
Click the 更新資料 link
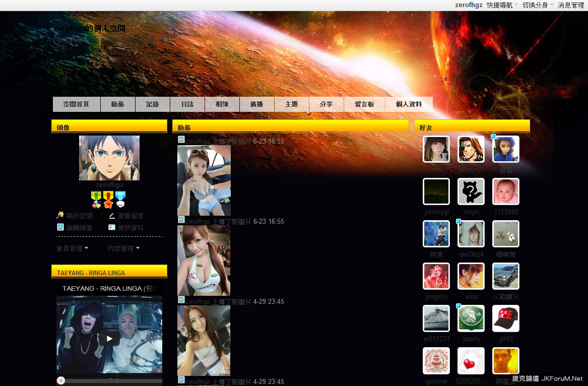point(130,228)
